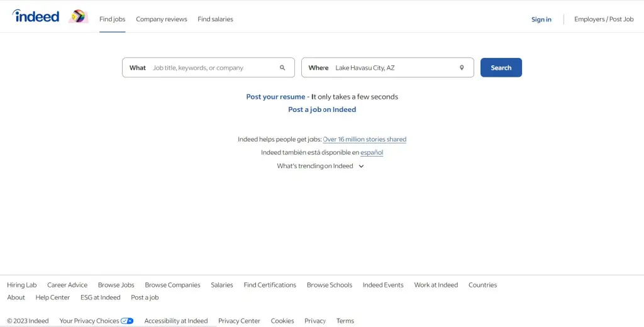Click the © 2023 Indeed text
This screenshot has height=327, width=644.
[x=28, y=321]
